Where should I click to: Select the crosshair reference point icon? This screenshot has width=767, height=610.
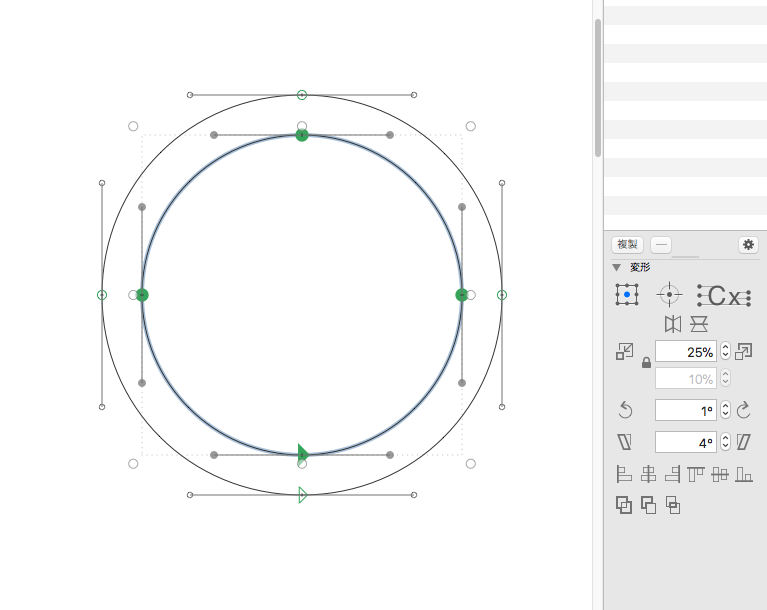coord(669,294)
